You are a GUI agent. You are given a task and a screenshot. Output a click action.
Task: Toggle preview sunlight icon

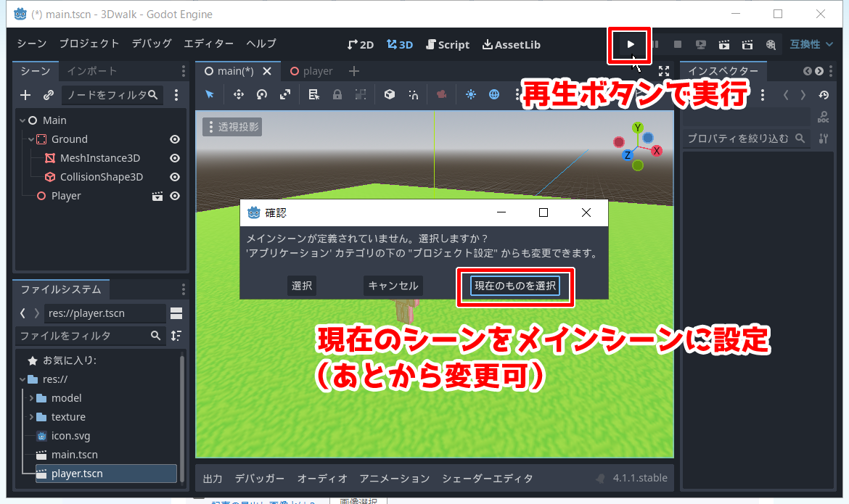[x=470, y=95]
